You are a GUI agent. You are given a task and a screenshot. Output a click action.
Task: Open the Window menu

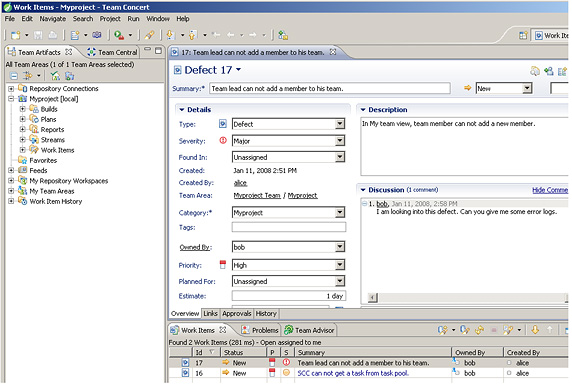(x=158, y=19)
